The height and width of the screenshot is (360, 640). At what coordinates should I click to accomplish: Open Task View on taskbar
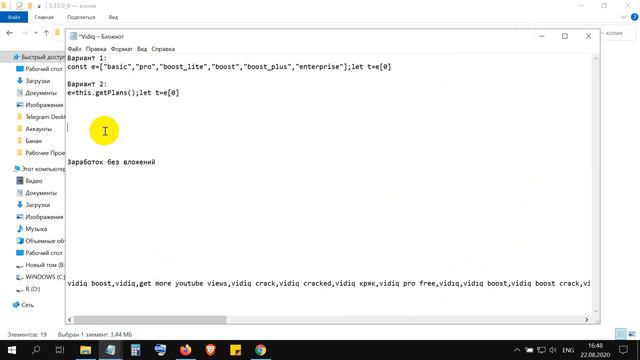[60, 350]
